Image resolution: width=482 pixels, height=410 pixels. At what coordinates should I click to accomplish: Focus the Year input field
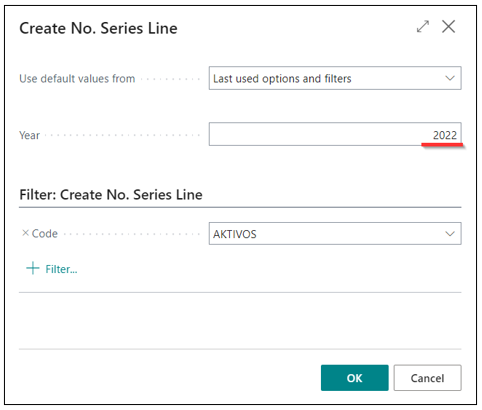click(x=335, y=134)
